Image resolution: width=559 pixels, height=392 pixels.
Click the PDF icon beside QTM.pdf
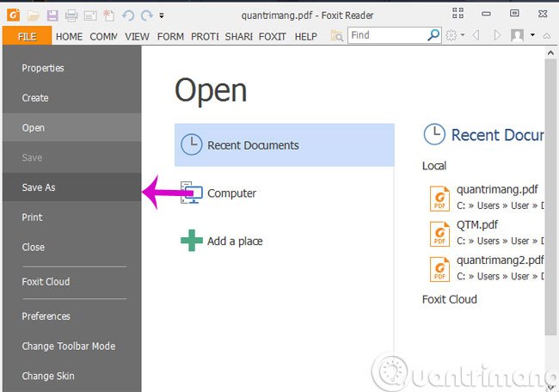click(440, 234)
